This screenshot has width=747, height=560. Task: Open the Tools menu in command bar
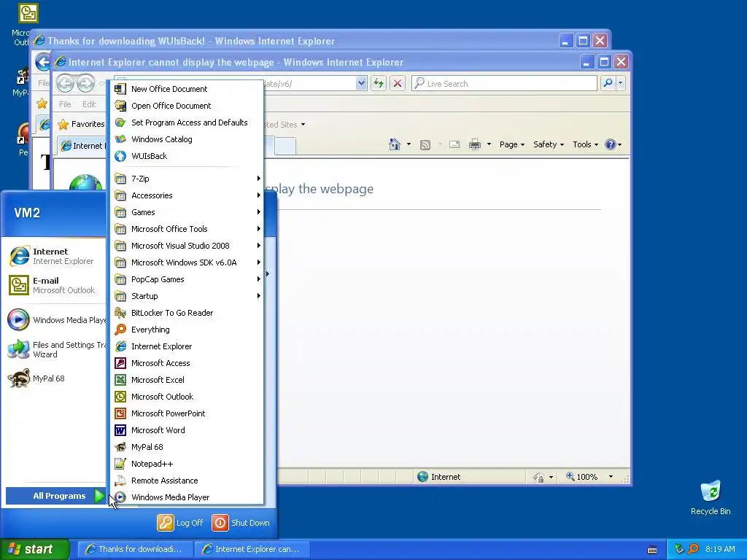585,144
